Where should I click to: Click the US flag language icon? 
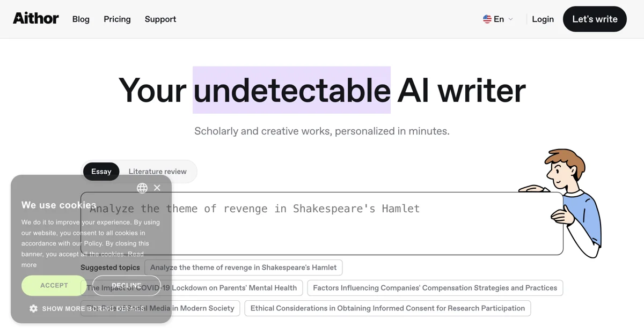tap(487, 19)
